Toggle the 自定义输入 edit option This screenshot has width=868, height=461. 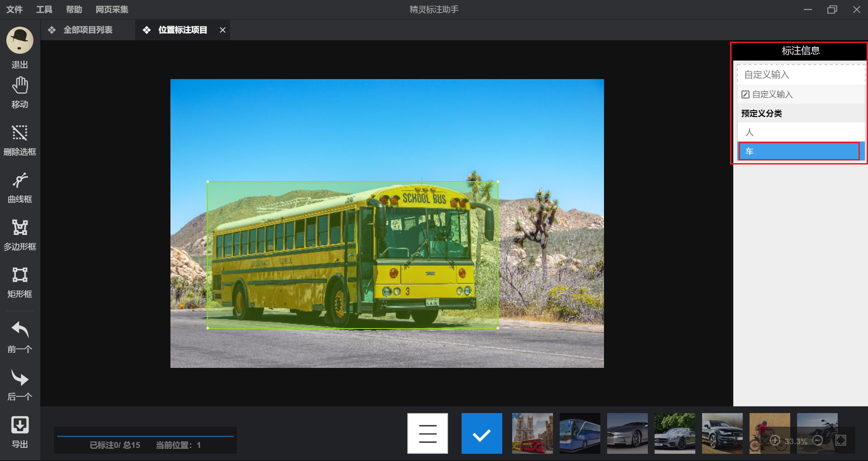767,94
